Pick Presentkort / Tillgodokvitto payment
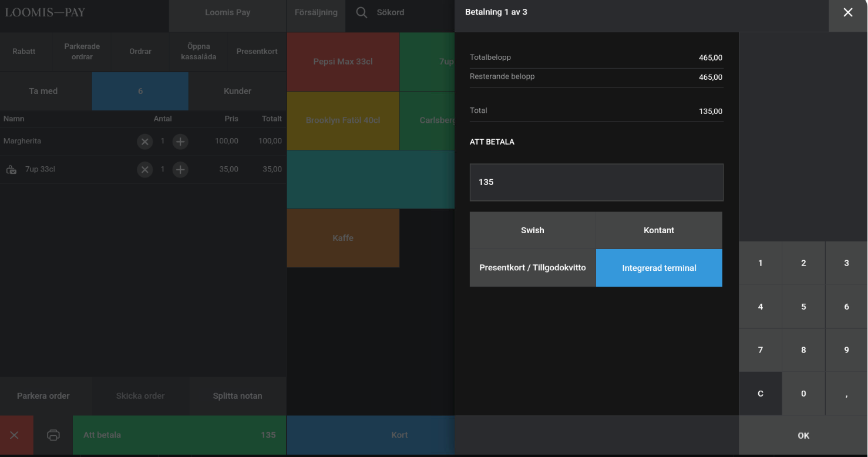This screenshot has height=457, width=868. tap(532, 268)
